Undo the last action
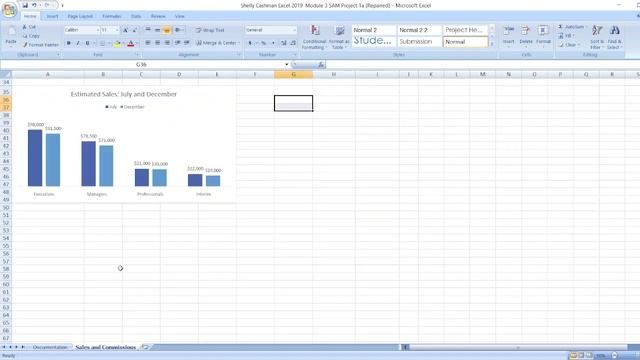This screenshot has width=640, height=360. tap(34, 5)
